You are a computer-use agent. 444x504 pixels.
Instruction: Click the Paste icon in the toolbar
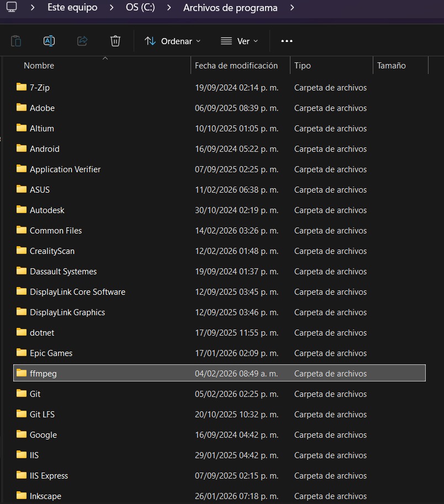pos(16,40)
